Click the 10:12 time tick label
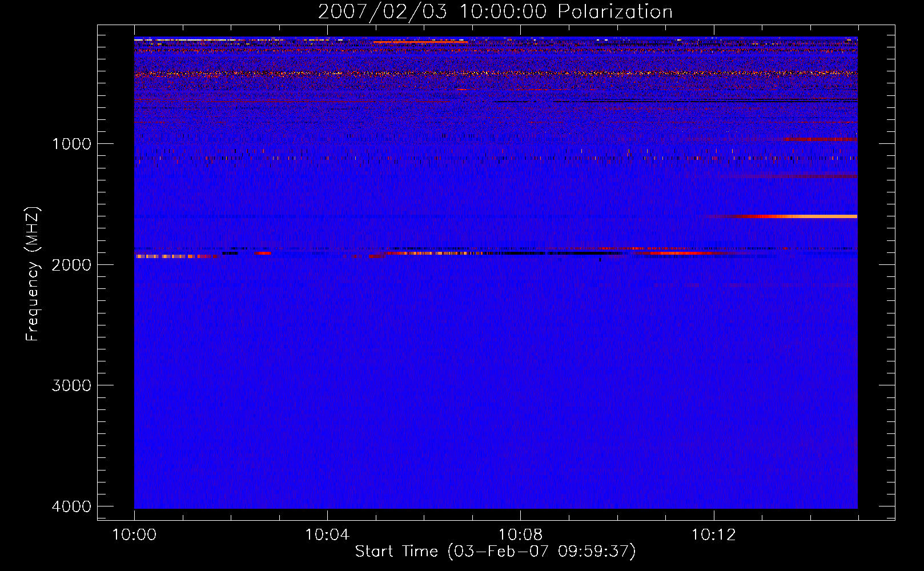This screenshot has height=571, width=924. pyautogui.click(x=713, y=535)
